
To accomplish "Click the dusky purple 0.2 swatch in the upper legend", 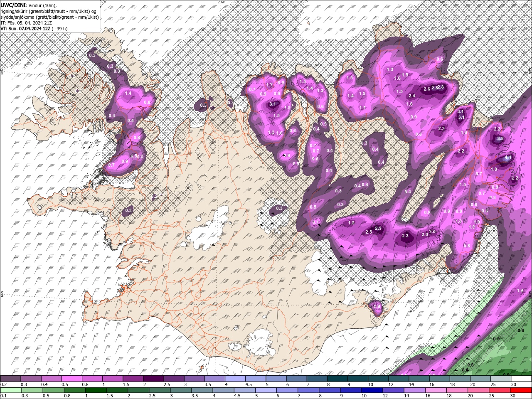I will pyautogui.click(x=10, y=379).
